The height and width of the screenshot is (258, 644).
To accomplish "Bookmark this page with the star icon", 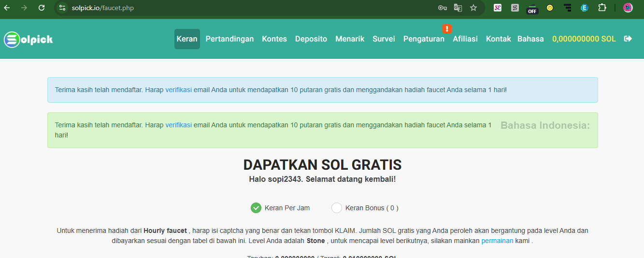I will (x=473, y=8).
